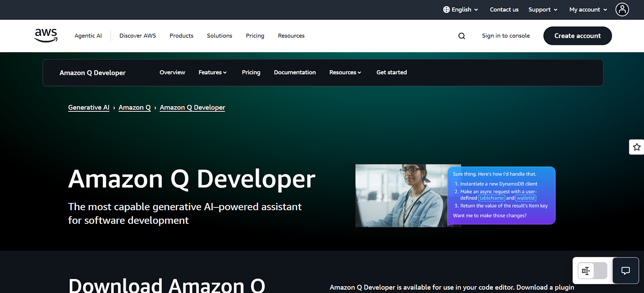
Task: Open the Discover AWS menu
Action: point(138,36)
